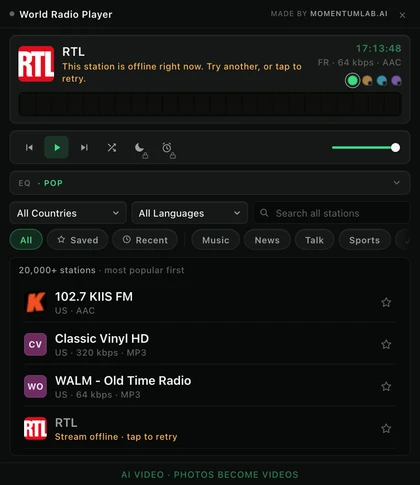This screenshot has height=485, width=420.
Task: Filter stations by Music
Action: click(216, 240)
